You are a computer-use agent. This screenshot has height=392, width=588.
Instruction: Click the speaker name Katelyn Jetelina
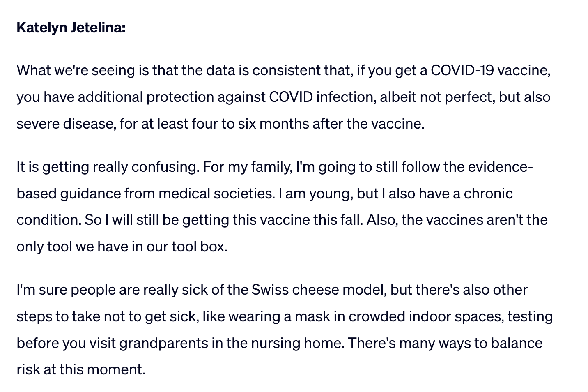point(71,28)
